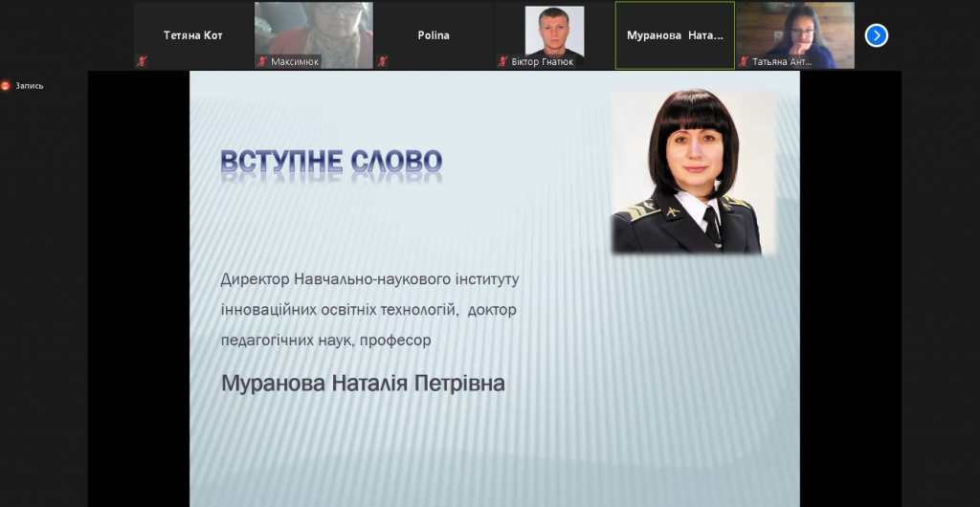Click the Максимюк name label

[x=295, y=62]
